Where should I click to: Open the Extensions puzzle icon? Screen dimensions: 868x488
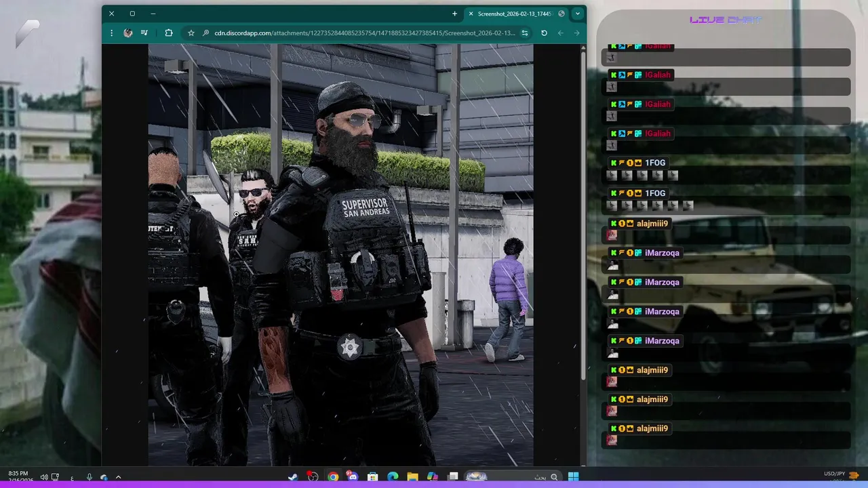[169, 33]
